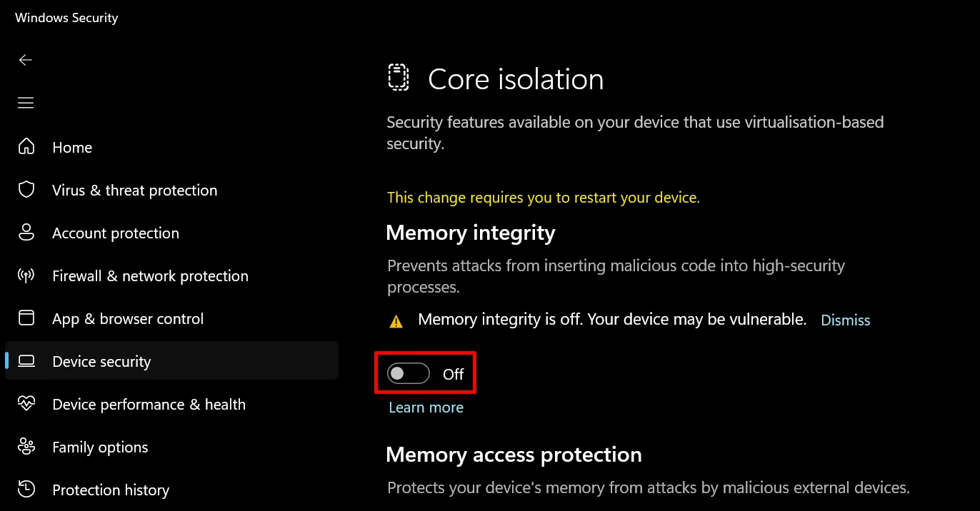
Task: Click the Account protection person icon
Action: [26, 233]
